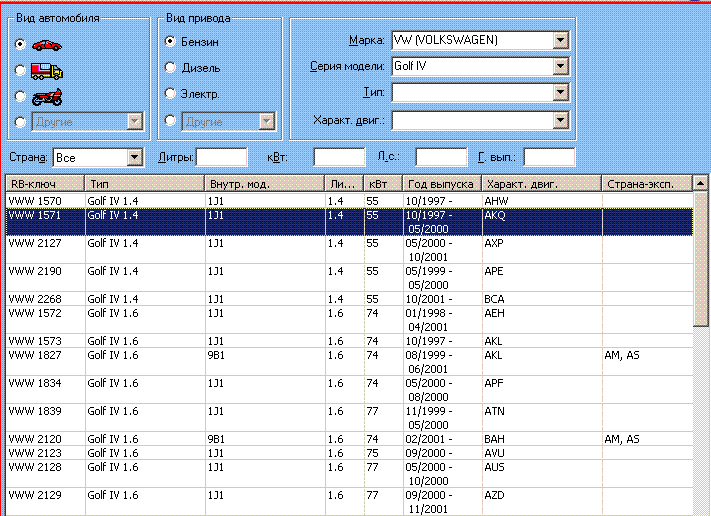Click the scroll-up arrow of table scrollbar

pyautogui.click(x=701, y=184)
